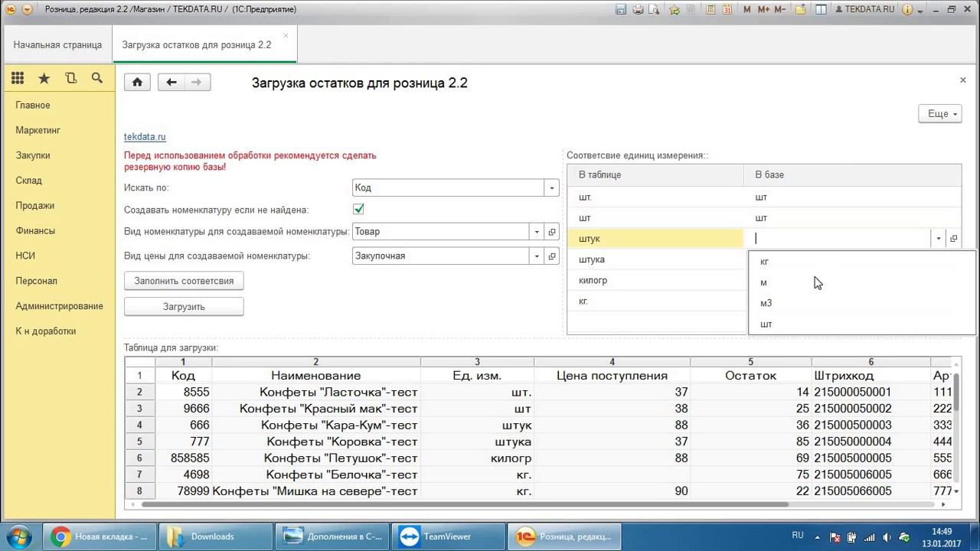The image size is (980, 551).
Task: Toggle dropdown arrow in штук row
Action: (x=939, y=239)
